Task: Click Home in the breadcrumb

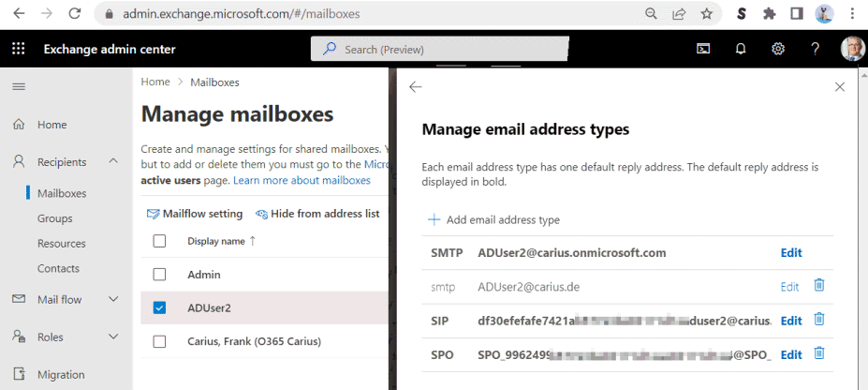Action: [155, 82]
